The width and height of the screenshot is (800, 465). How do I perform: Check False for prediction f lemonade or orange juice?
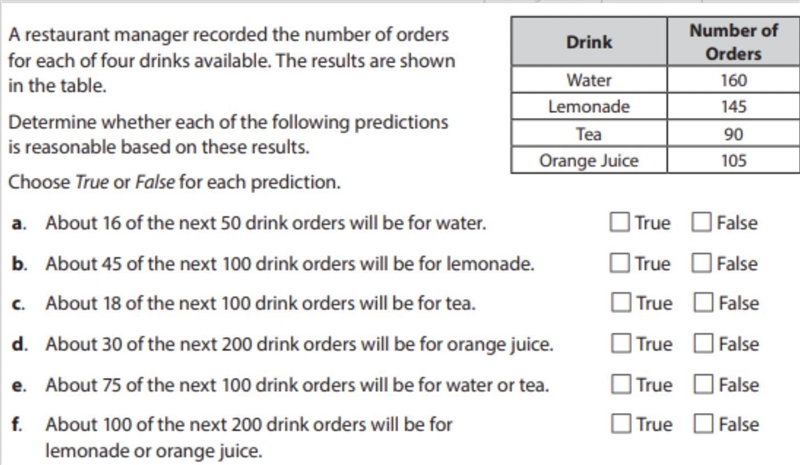tap(703, 423)
